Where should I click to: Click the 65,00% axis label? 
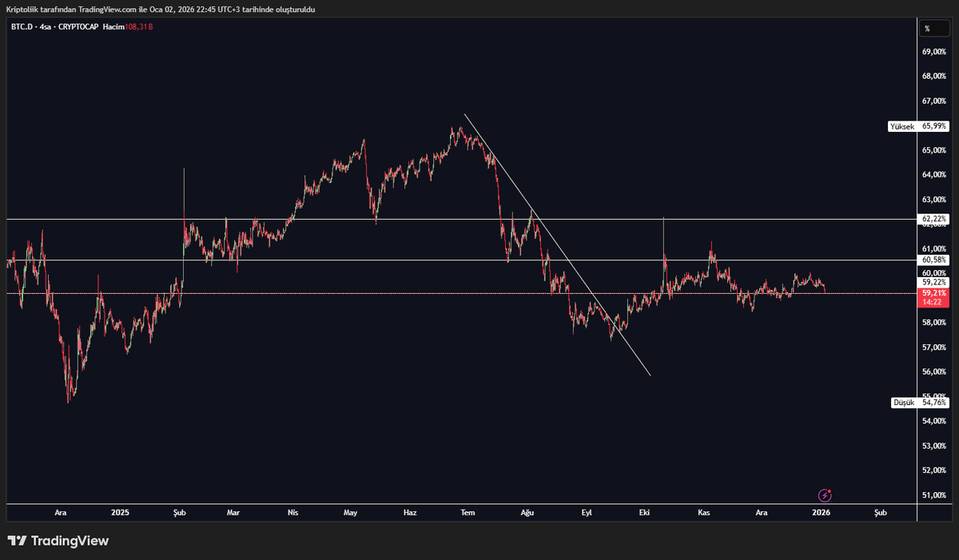pyautogui.click(x=934, y=150)
